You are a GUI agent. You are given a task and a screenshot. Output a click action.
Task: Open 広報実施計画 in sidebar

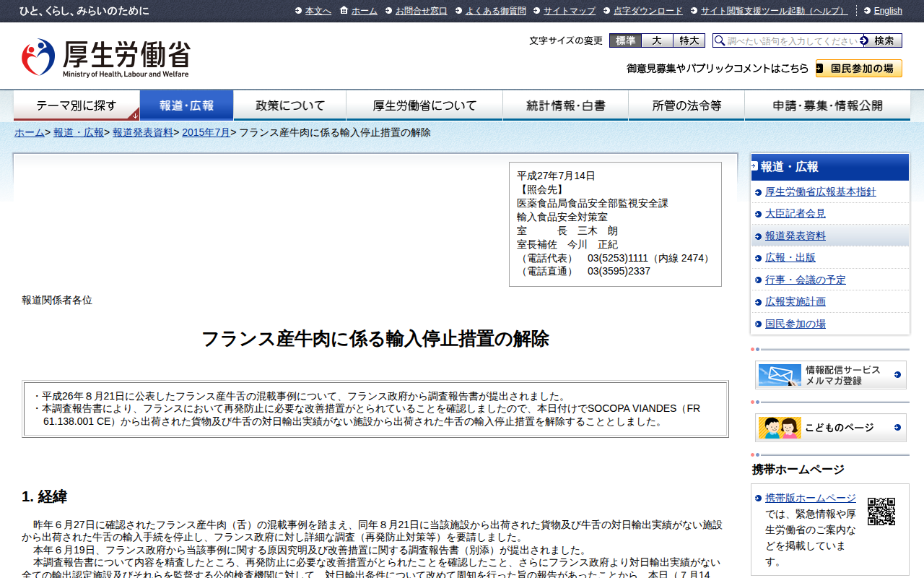(x=795, y=301)
